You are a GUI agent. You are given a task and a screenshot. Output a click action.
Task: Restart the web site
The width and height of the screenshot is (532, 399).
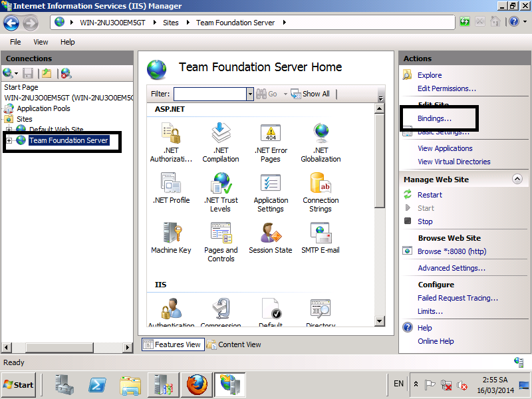point(430,195)
